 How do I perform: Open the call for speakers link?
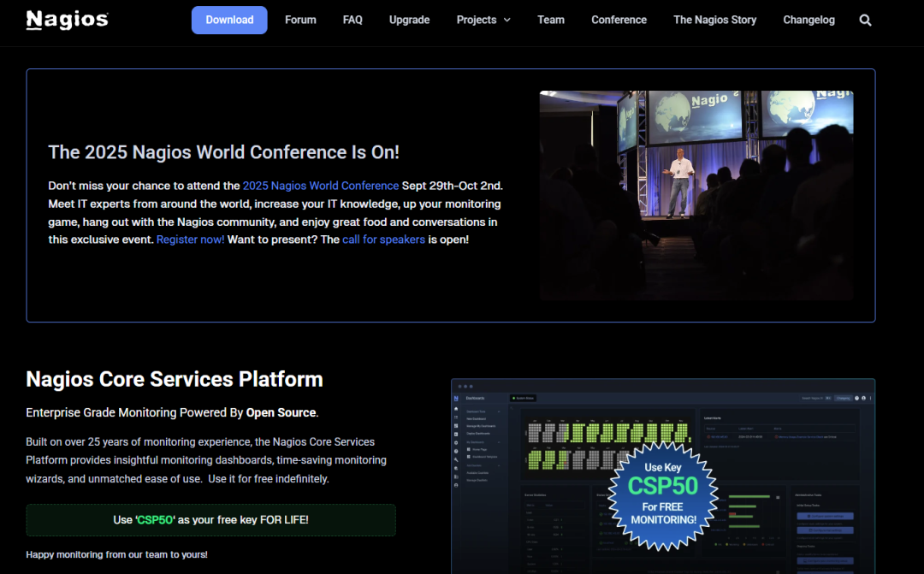click(383, 240)
